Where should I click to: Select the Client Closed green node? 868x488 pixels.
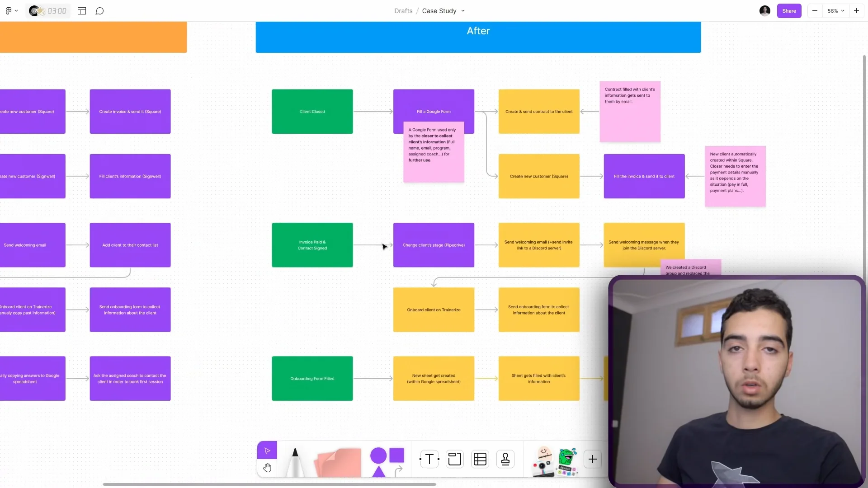[x=312, y=112]
